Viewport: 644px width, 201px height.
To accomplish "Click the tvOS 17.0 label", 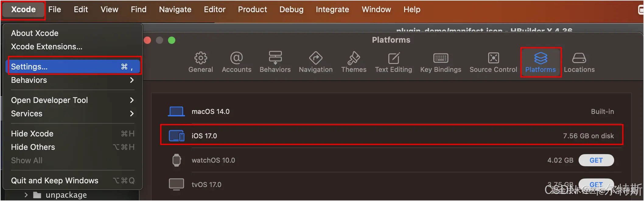I will (206, 185).
